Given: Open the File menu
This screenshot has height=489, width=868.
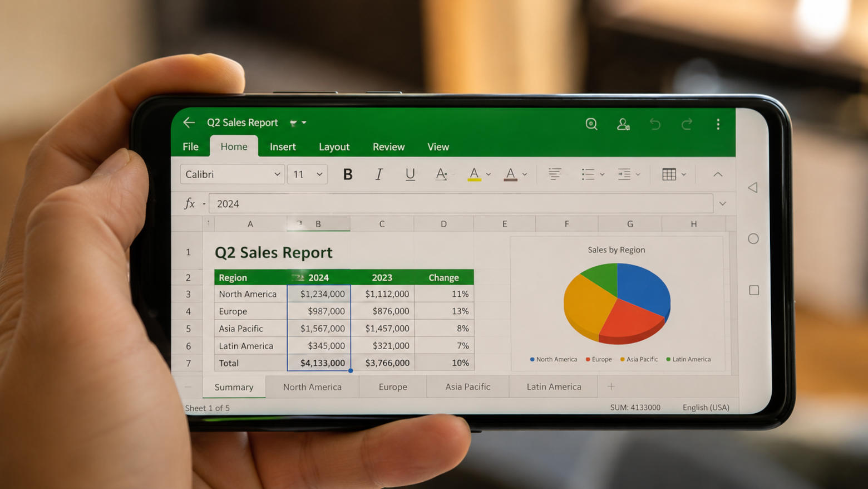Looking at the screenshot, I should coord(190,146).
